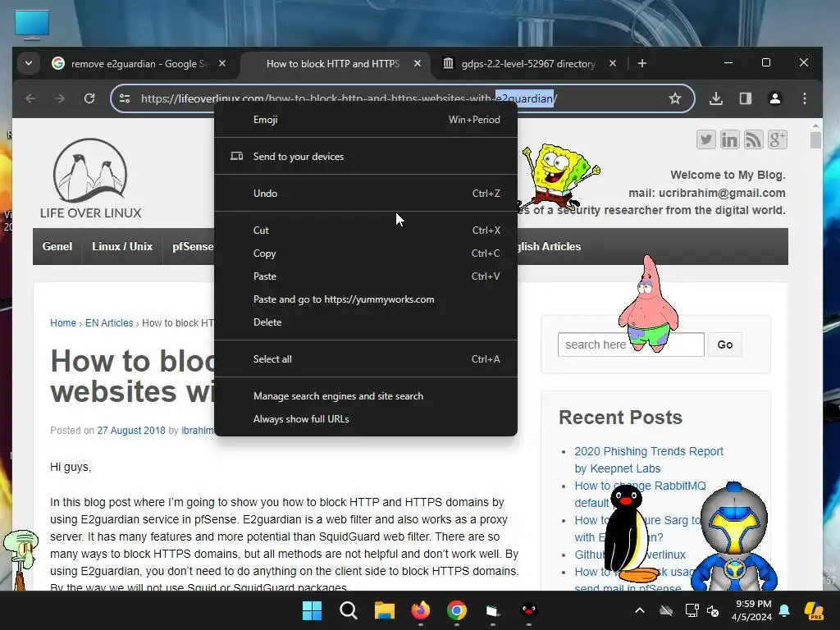
Task: Expand the system tray hidden icons chevron
Action: tap(640, 610)
